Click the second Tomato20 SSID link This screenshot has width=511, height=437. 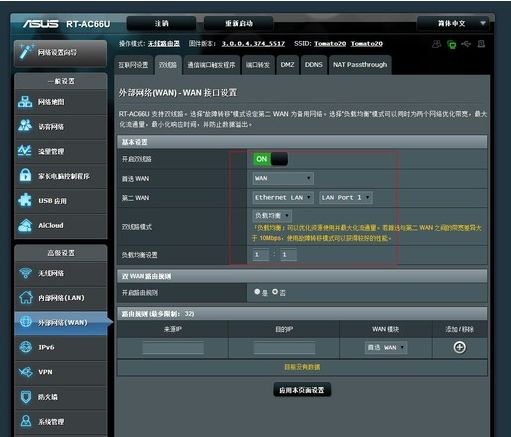(367, 44)
